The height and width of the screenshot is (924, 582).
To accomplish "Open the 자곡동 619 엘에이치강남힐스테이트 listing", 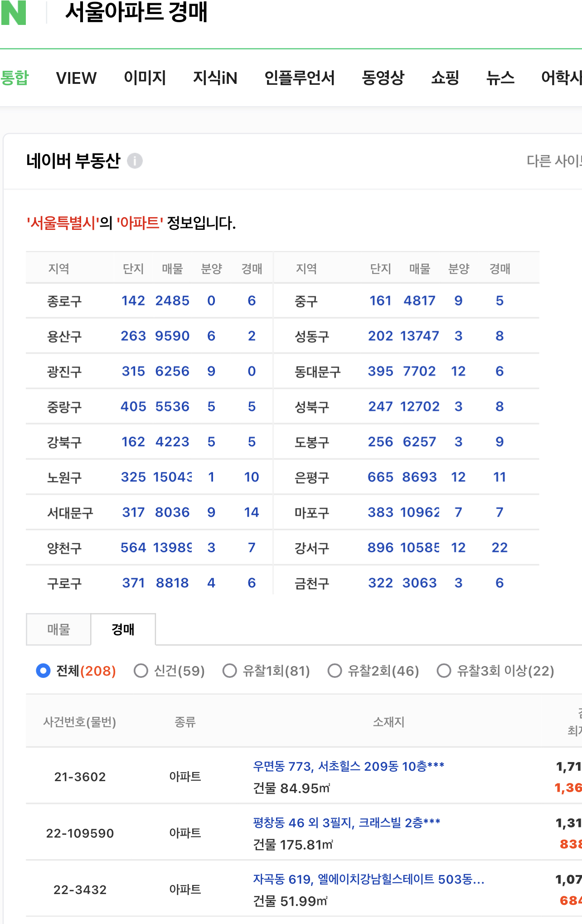I will [x=369, y=879].
